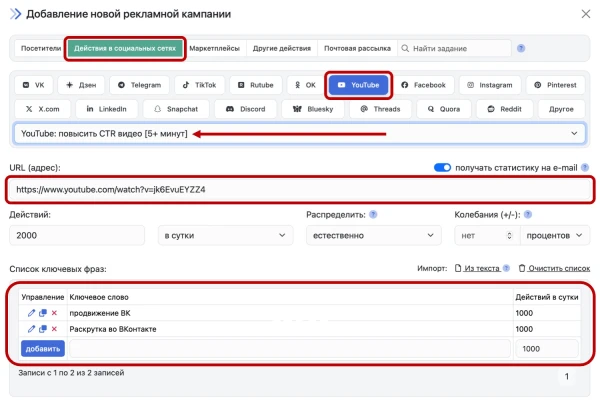The width and height of the screenshot is (600, 400).
Task: Click the help icon next to search field
Action: click(521, 48)
